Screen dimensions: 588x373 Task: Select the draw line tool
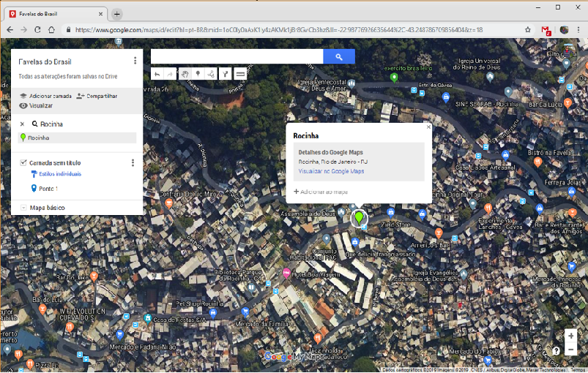tap(211, 74)
